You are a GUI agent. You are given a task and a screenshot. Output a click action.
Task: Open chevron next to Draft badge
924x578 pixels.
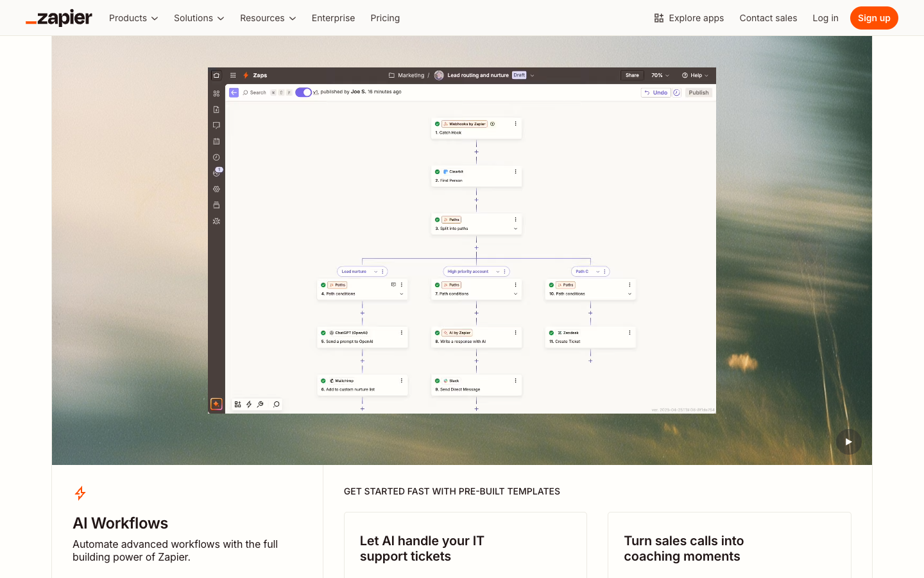coord(532,75)
